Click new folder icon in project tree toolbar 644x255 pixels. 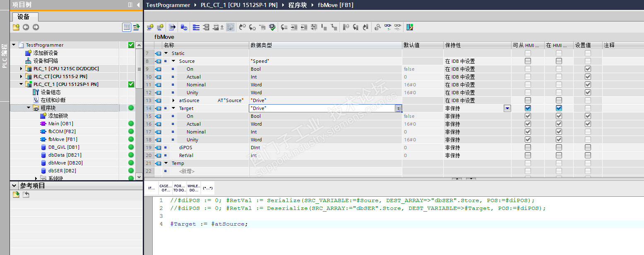(16, 27)
